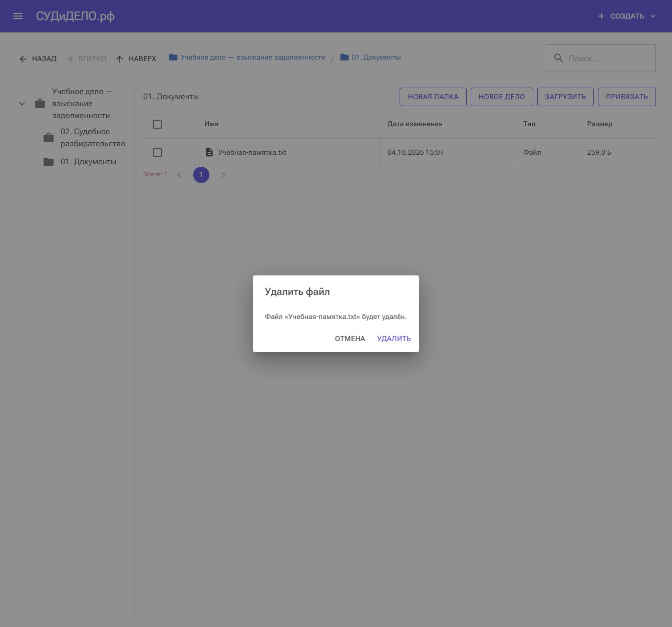Collapse the Учебное дело tree node chevron
The image size is (672, 627).
[x=22, y=104]
